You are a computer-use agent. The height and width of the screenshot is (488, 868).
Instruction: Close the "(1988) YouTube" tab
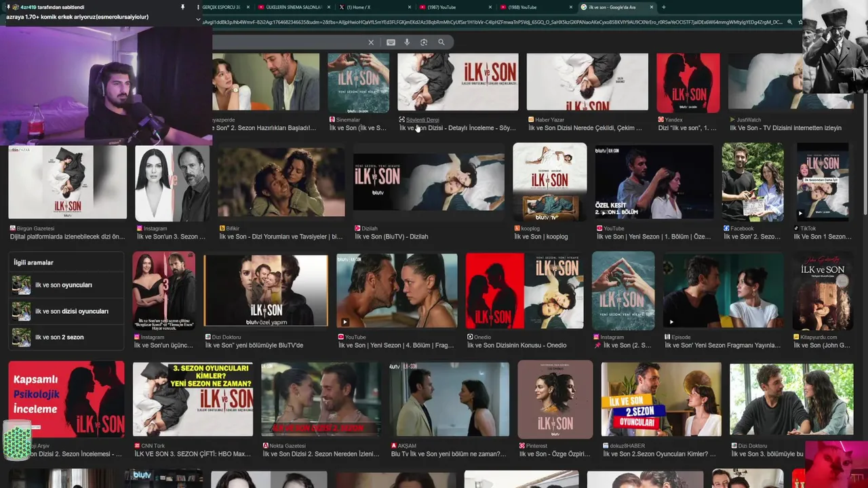coord(570,7)
